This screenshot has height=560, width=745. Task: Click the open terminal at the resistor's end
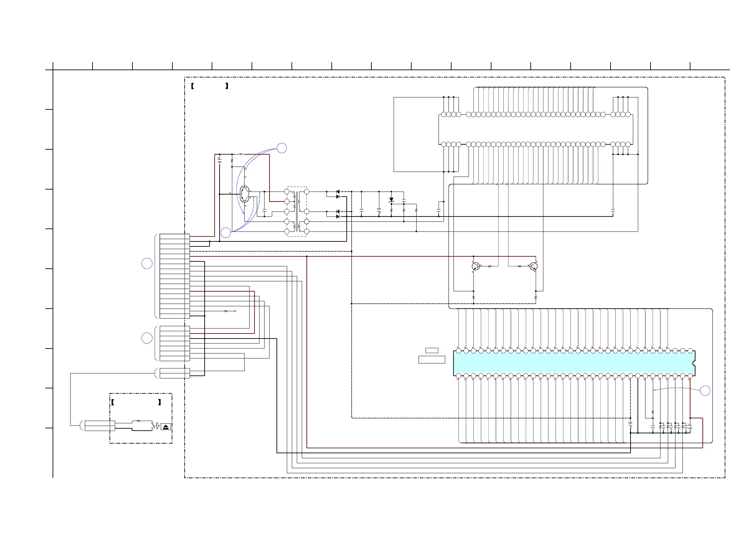(235, 311)
